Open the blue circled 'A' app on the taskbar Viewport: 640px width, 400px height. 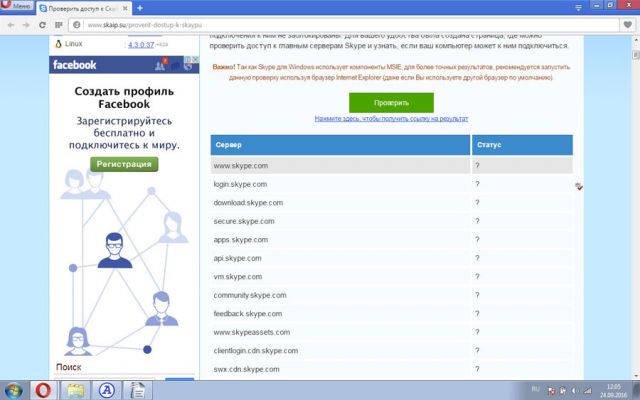click(107, 391)
